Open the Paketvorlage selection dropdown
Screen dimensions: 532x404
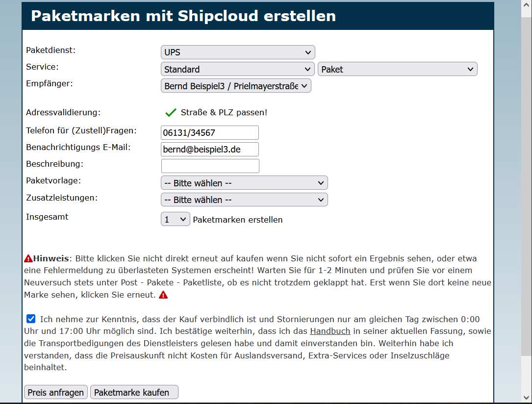(x=244, y=183)
